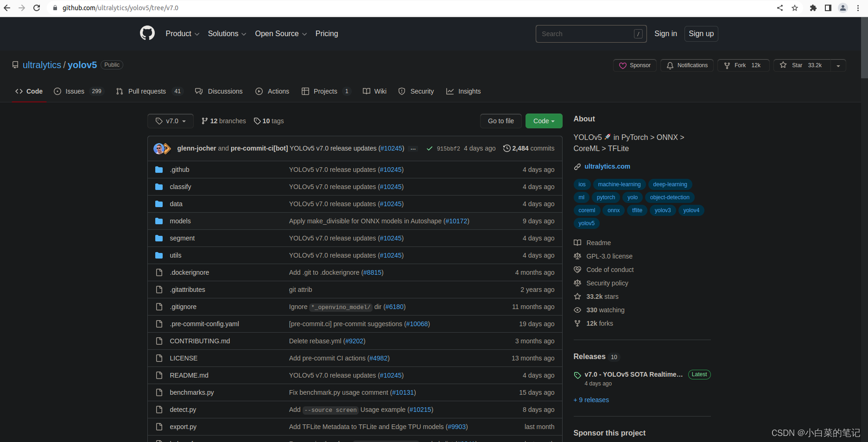Viewport: 868px width, 442px height.
Task: Click the Star 33.2k button
Action: tap(802, 65)
